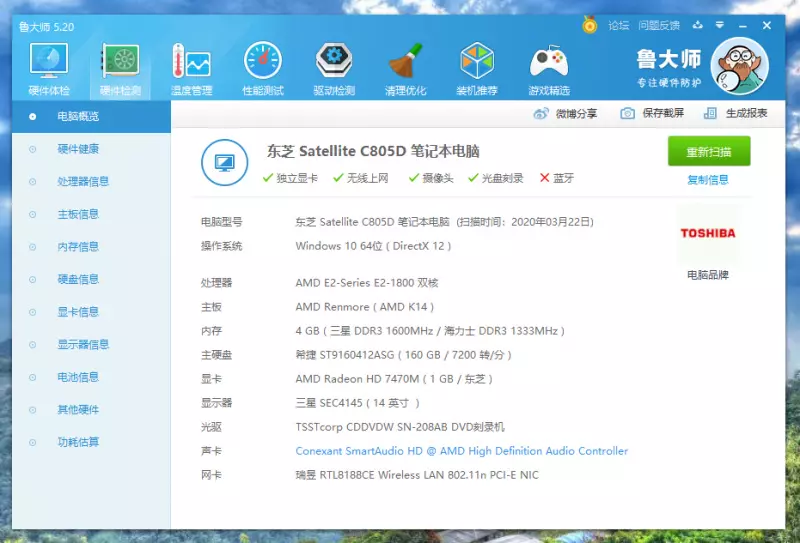Open the title bar dropdown menu arrow
This screenshot has height=543, width=800.
[x=719, y=25]
